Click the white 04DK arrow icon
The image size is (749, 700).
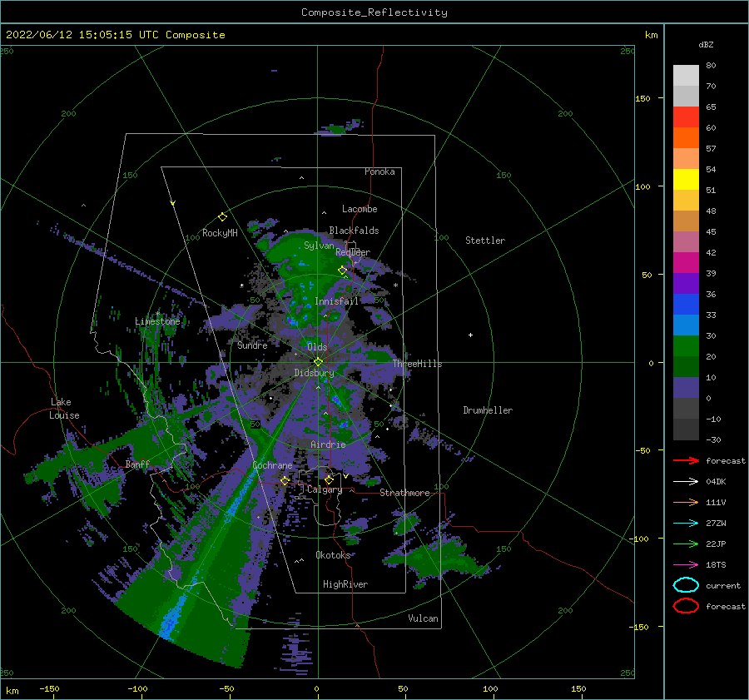tap(686, 481)
